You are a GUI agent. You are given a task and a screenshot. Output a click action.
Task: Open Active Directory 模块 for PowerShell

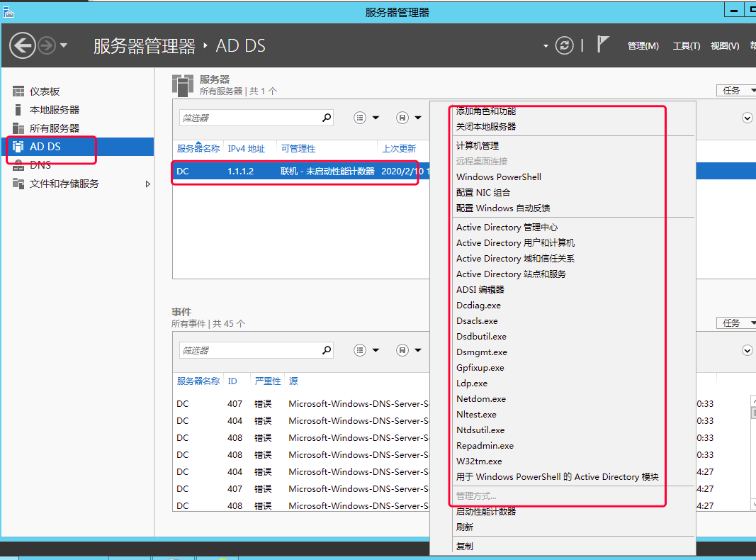558,476
